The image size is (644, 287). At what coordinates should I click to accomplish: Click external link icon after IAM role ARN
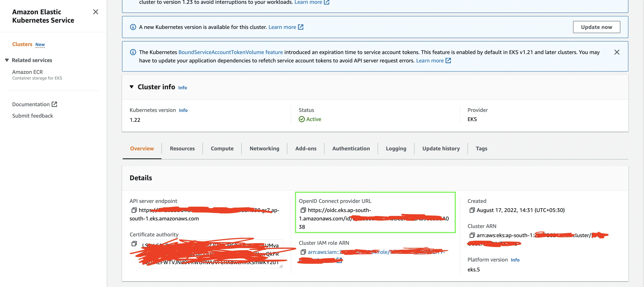click(x=339, y=261)
